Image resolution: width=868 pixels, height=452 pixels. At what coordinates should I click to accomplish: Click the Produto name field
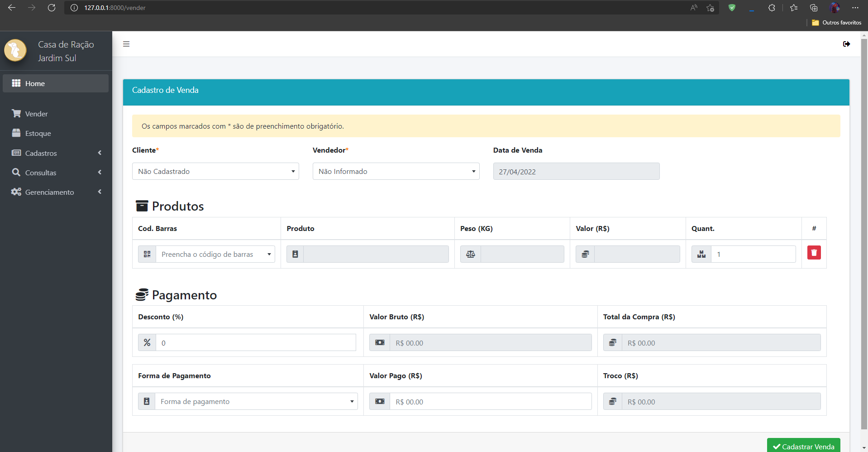coord(376,254)
